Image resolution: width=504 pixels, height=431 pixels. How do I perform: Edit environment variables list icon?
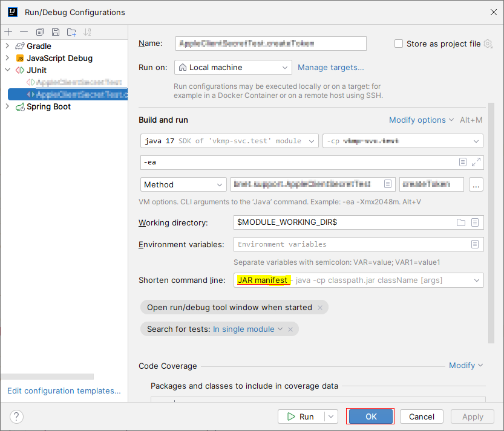click(x=475, y=244)
